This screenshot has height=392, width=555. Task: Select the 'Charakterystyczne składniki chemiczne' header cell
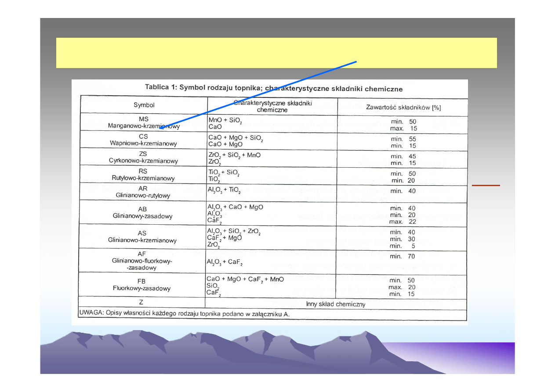(272, 106)
